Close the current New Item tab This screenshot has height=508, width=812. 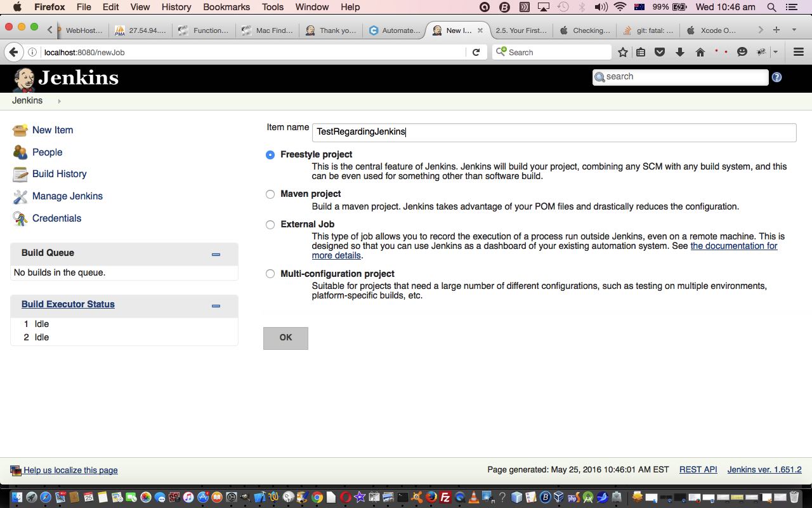(480, 30)
